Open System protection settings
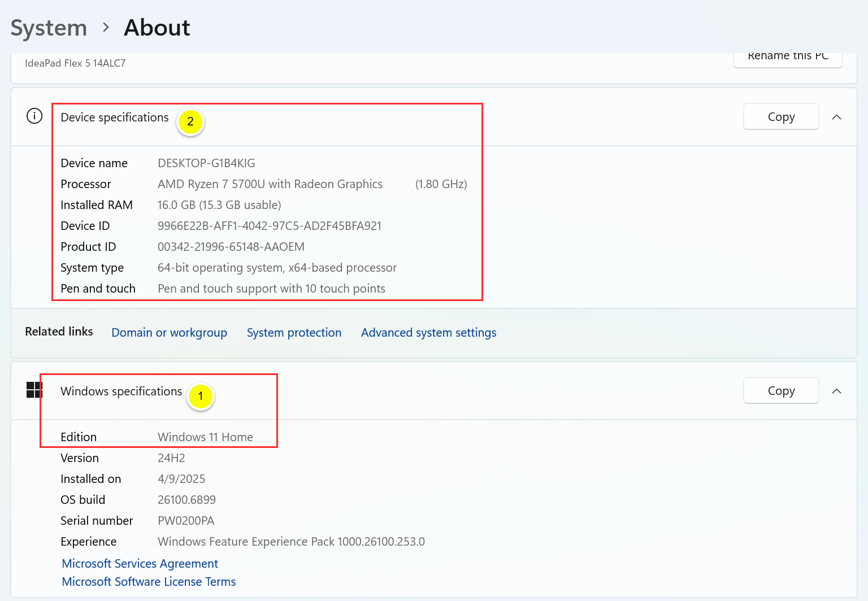Screen dimensions: 868x601 294,332
